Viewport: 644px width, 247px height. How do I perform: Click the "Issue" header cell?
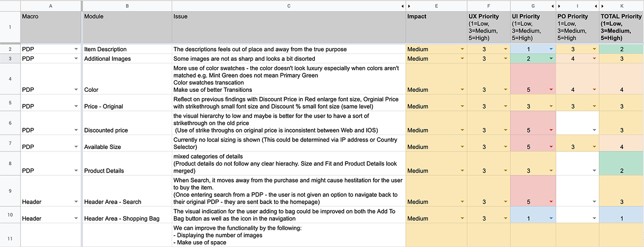pos(288,27)
